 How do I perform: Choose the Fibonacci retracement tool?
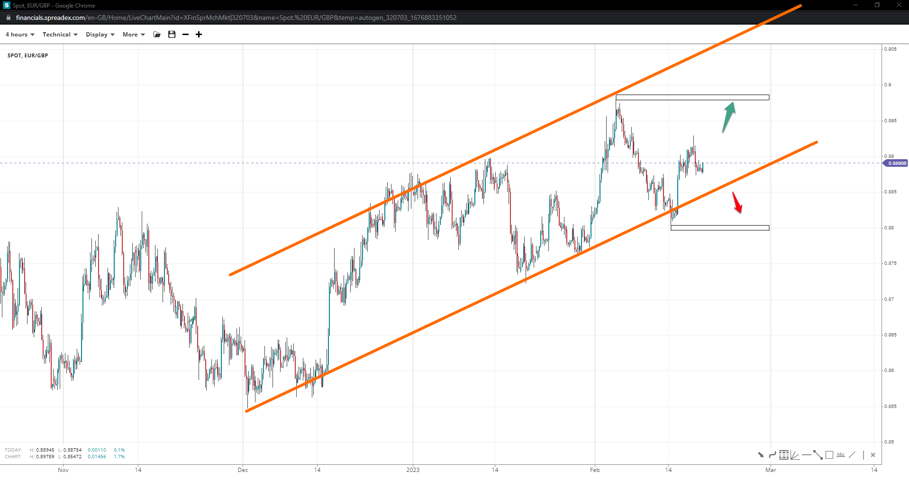(784, 455)
